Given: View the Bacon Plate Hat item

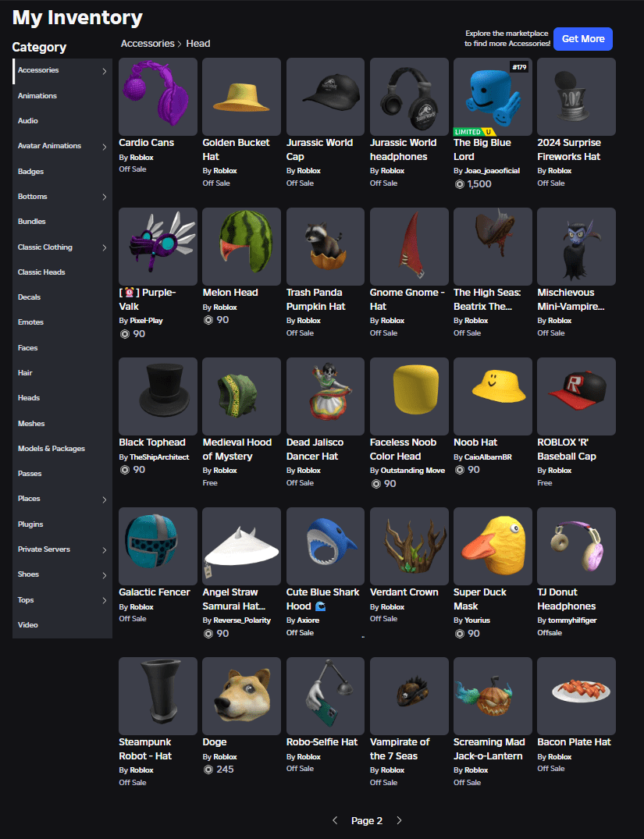Looking at the screenshot, I should pyautogui.click(x=576, y=695).
